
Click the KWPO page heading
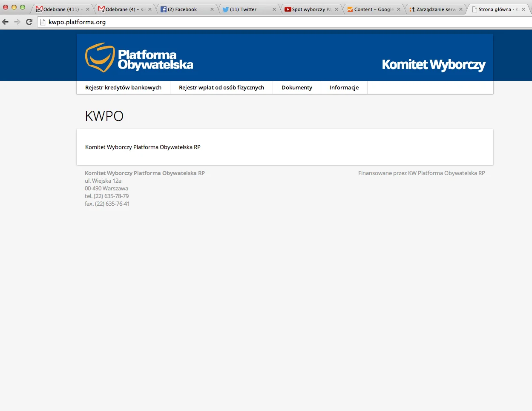pyautogui.click(x=104, y=116)
